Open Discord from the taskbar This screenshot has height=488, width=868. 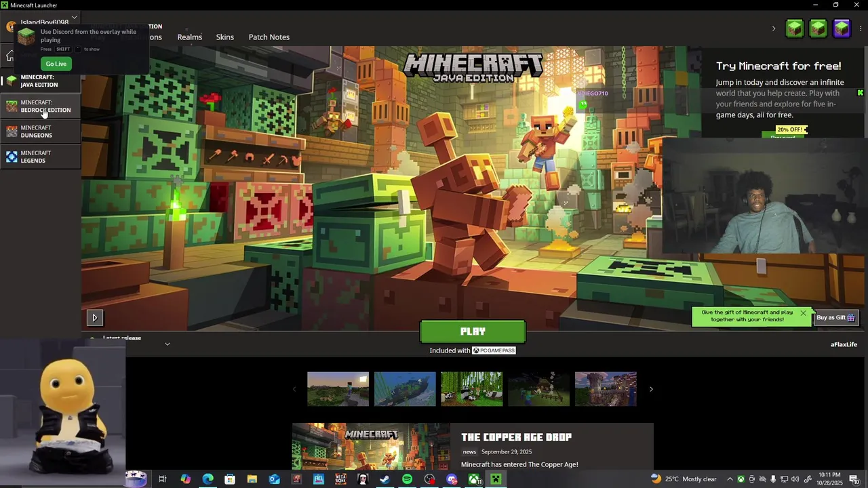[x=452, y=479]
